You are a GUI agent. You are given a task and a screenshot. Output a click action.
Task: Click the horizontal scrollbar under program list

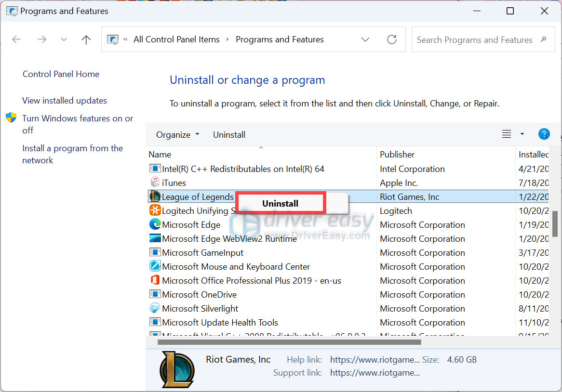coord(289,342)
